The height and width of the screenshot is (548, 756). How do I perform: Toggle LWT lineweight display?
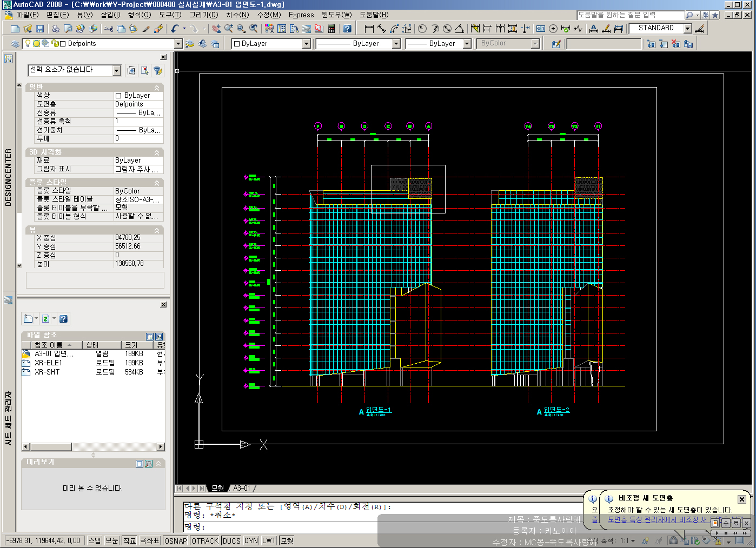(269, 540)
